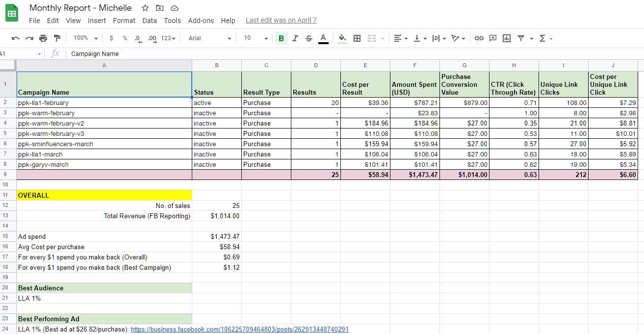The height and width of the screenshot is (334, 644).
Task: Open the Add-ons menu
Action: [201, 21]
